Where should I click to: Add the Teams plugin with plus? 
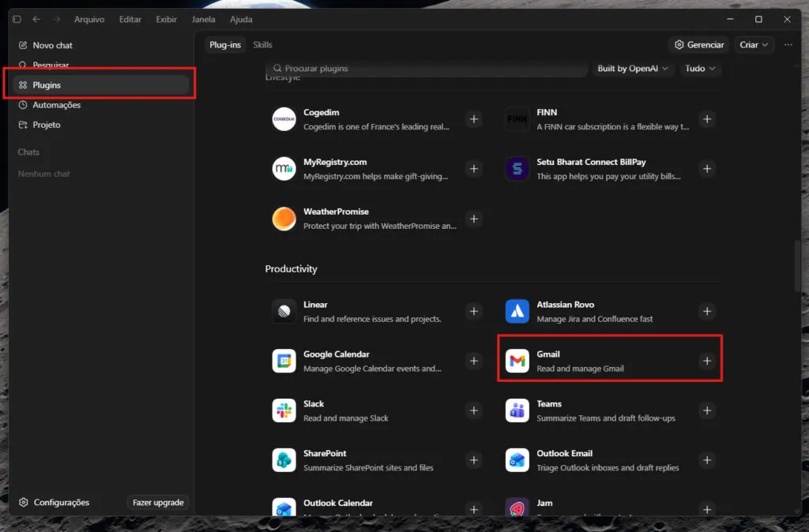(707, 410)
